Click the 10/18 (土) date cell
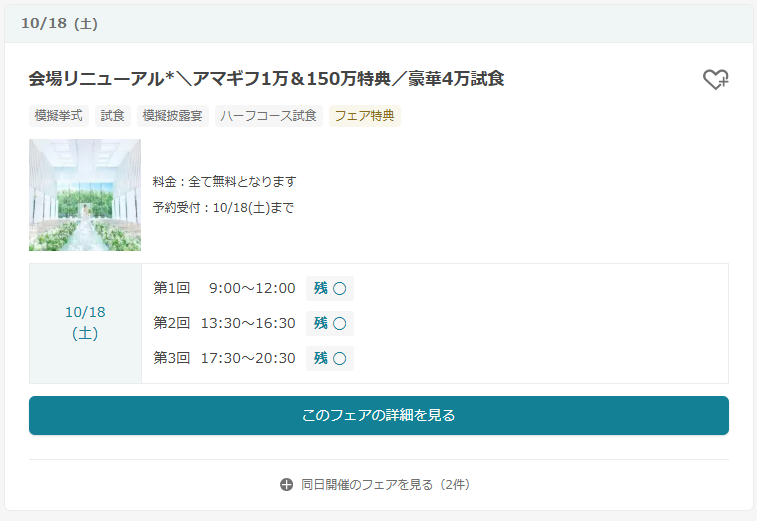Viewport: 757px width, 521px height. click(85, 323)
